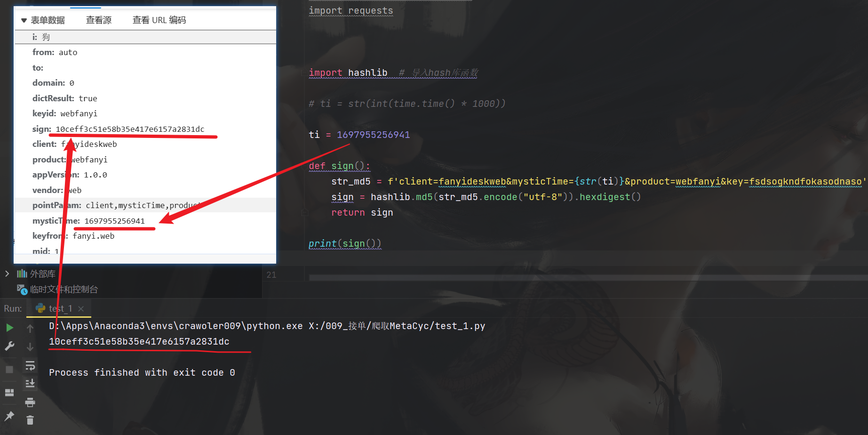868x435 pixels.
Task: Click 'Process finished with exit code 0'
Action: point(142,372)
